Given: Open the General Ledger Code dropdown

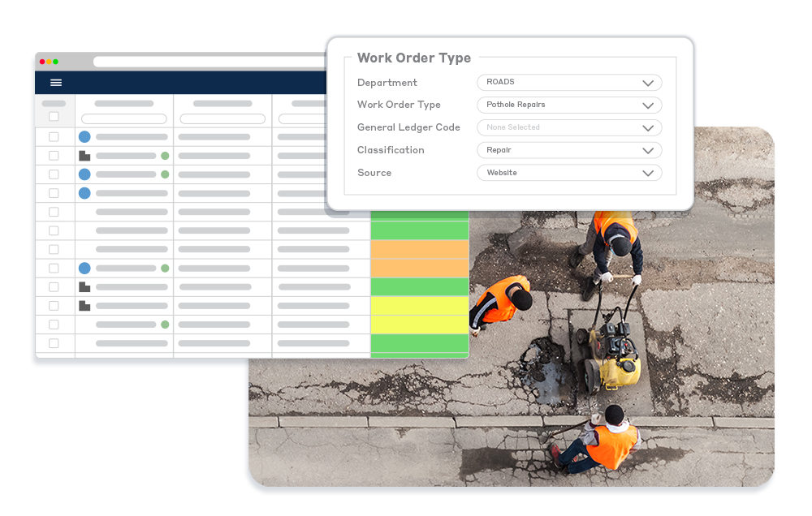Looking at the screenshot, I should pos(569,128).
